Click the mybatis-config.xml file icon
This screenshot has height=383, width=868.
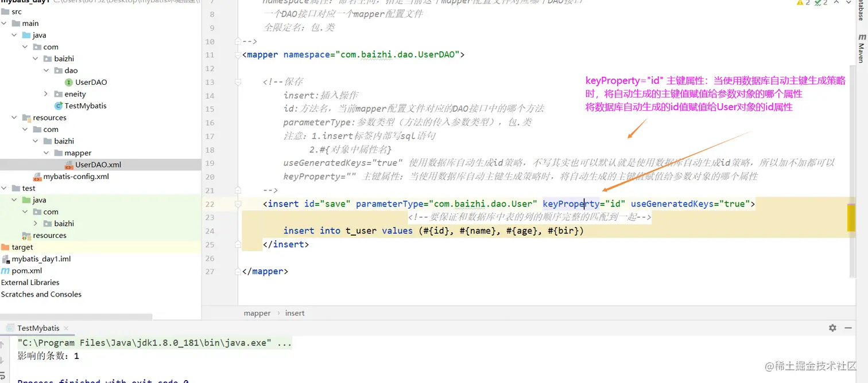point(37,177)
